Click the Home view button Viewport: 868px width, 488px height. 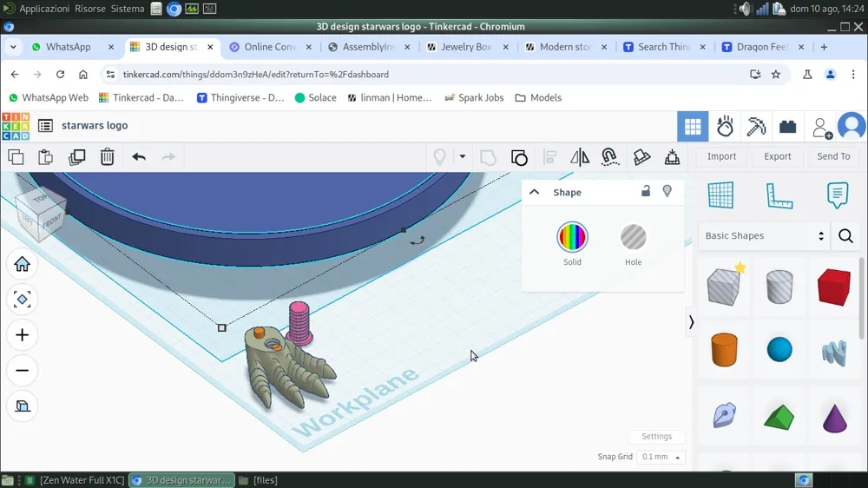[23, 264]
